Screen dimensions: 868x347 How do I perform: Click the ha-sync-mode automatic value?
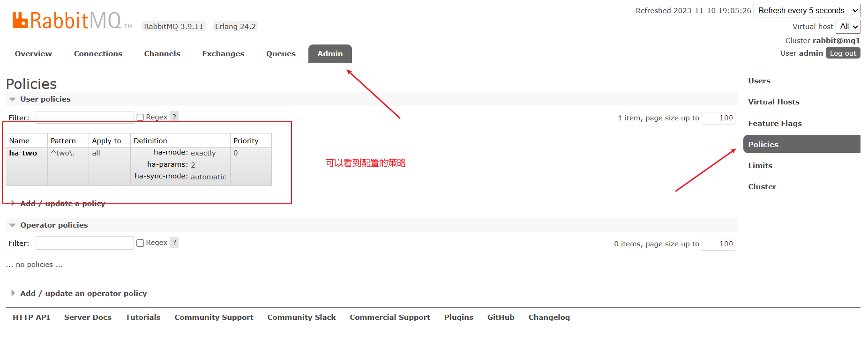click(209, 177)
